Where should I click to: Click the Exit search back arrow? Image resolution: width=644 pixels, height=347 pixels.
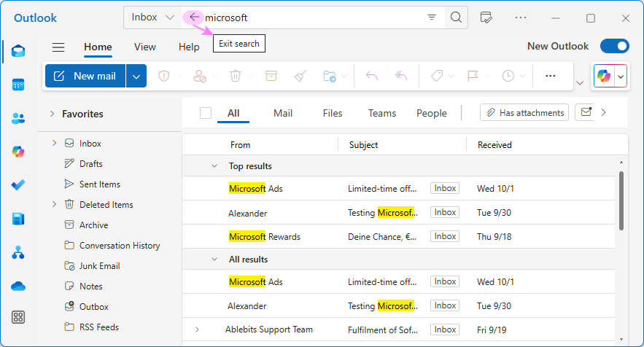(193, 17)
